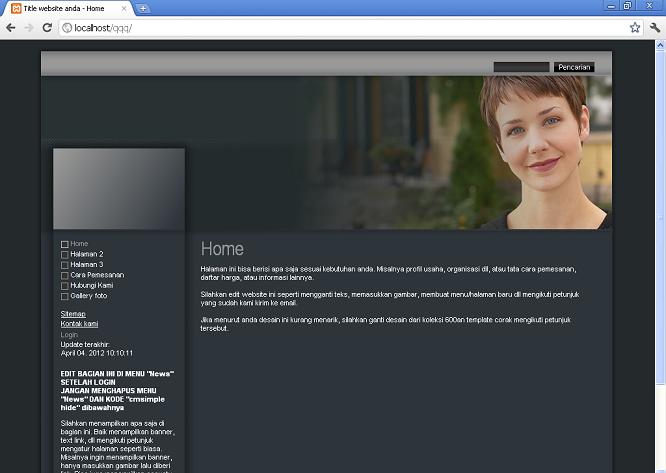
Task: Go back using the browser back arrow
Action: point(11,28)
